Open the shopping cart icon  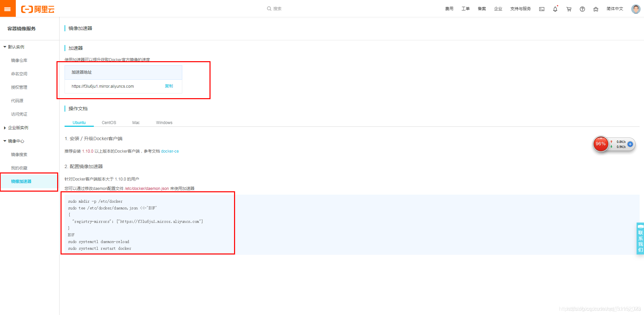tap(569, 9)
